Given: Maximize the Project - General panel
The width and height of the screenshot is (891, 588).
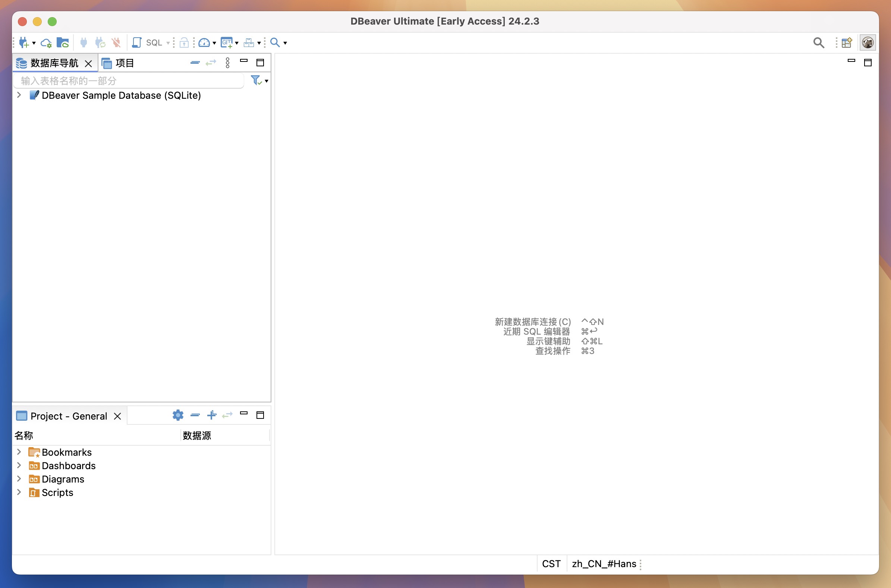Looking at the screenshot, I should pyautogui.click(x=260, y=415).
